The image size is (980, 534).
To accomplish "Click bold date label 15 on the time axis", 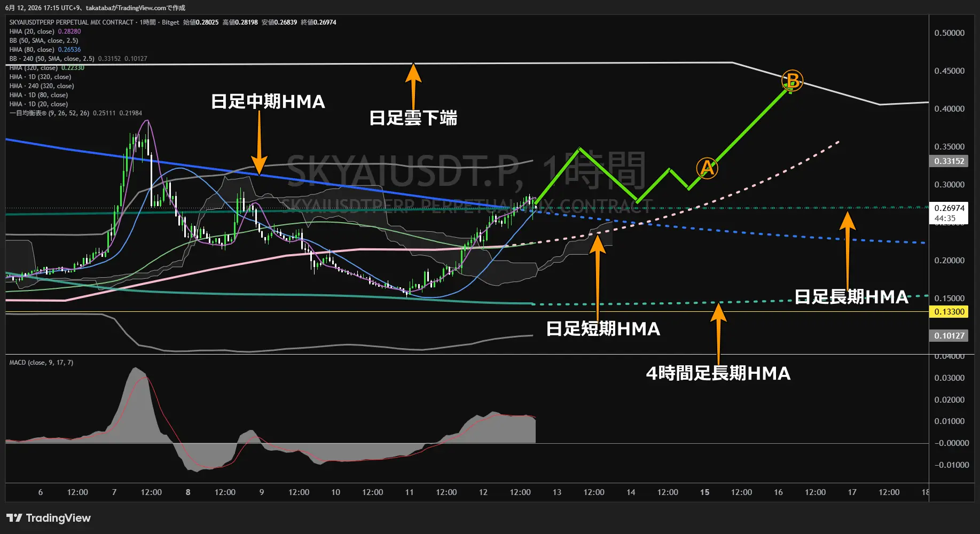I will (705, 492).
